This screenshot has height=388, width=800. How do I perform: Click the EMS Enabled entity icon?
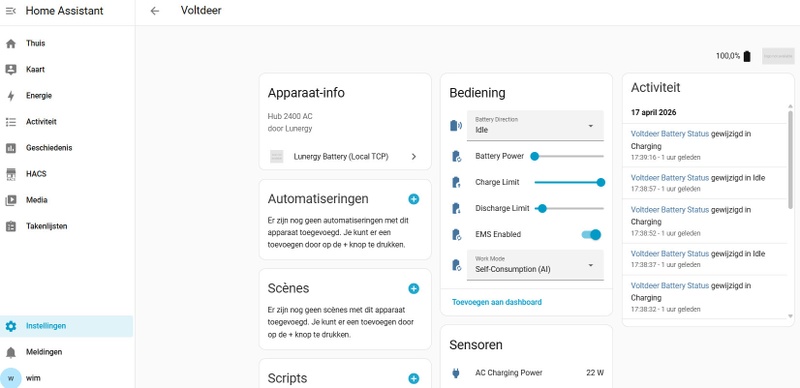point(456,234)
